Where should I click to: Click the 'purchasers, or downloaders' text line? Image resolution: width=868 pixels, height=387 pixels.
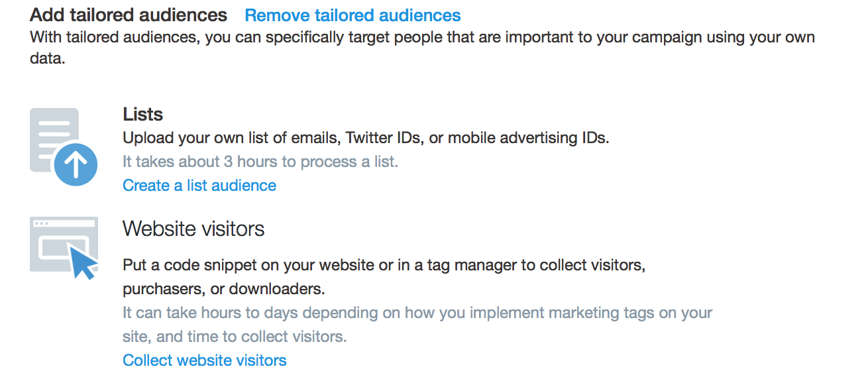(224, 290)
